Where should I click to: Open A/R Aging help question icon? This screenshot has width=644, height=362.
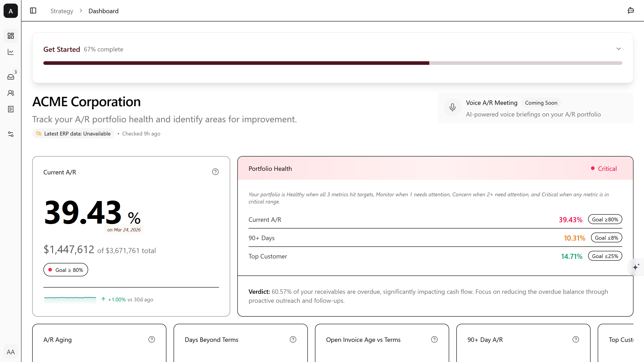151,339
